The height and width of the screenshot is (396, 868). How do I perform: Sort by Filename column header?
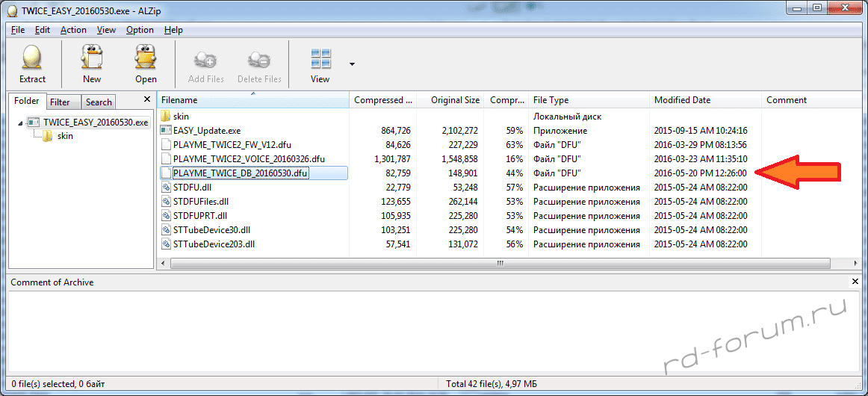click(252, 100)
